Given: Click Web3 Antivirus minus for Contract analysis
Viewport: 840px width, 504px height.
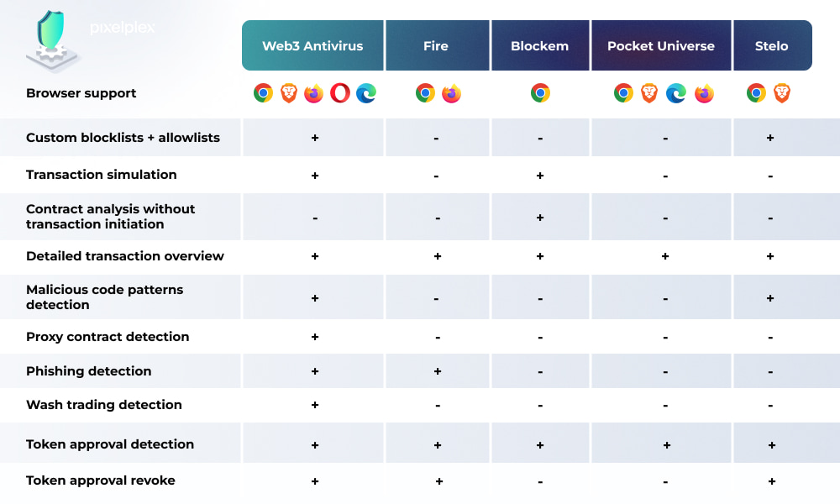Looking at the screenshot, I should click(x=315, y=218).
